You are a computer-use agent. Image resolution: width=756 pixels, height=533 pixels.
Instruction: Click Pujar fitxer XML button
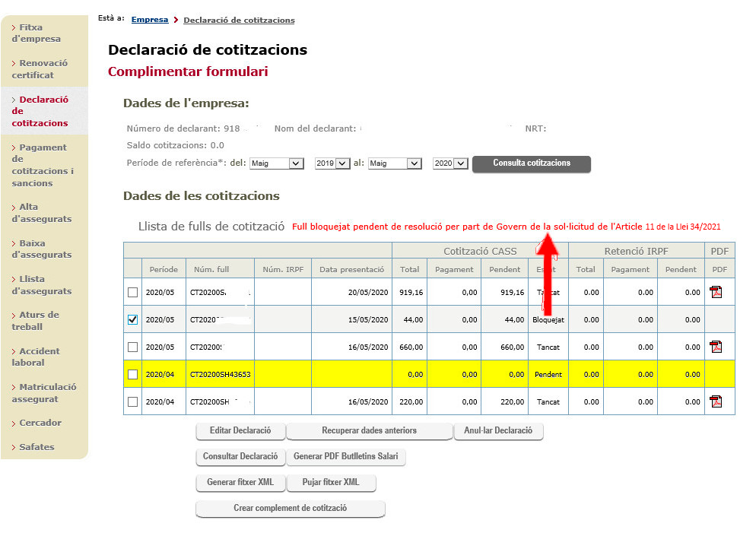pyautogui.click(x=331, y=482)
